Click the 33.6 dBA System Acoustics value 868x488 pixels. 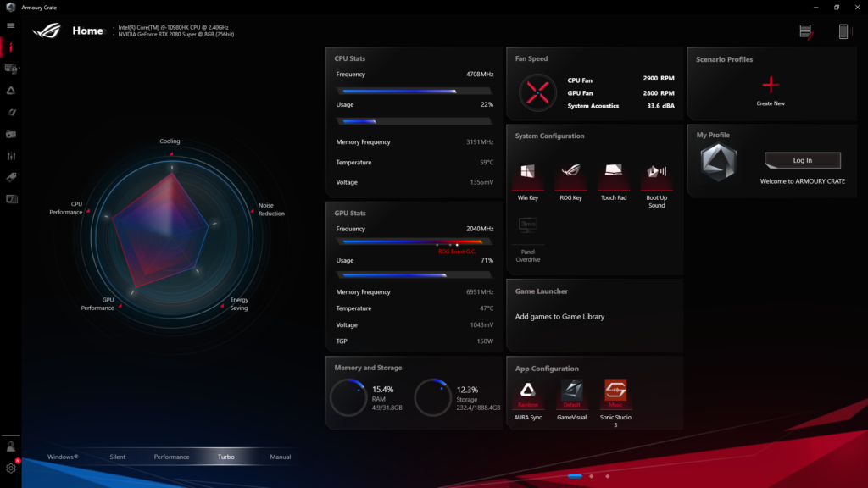pyautogui.click(x=661, y=106)
